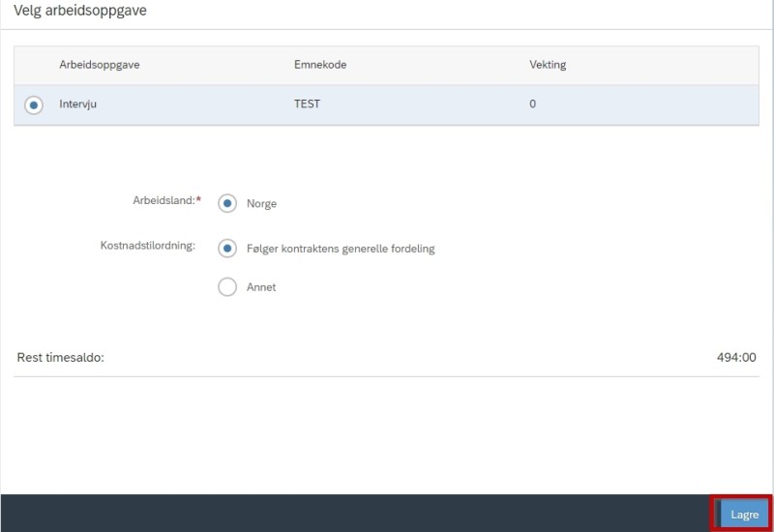Select the Intervju row radio button
This screenshot has height=532, width=774.
pos(34,104)
